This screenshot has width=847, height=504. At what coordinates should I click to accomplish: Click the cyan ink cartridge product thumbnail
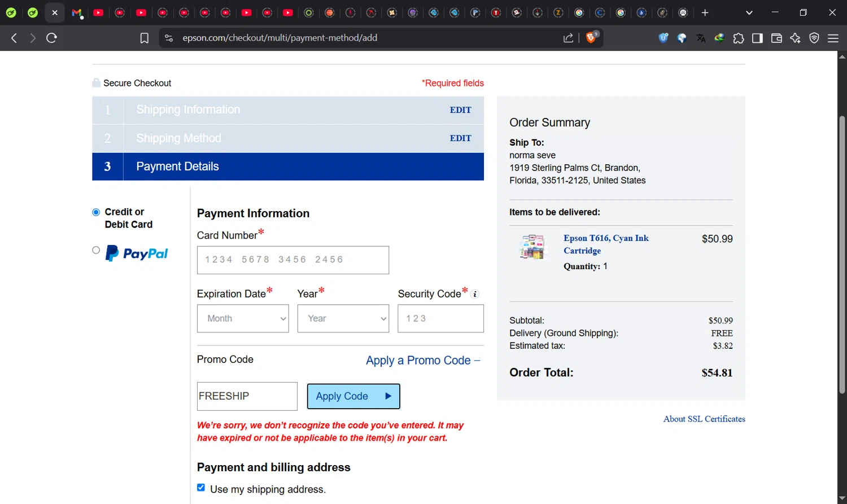(532, 247)
